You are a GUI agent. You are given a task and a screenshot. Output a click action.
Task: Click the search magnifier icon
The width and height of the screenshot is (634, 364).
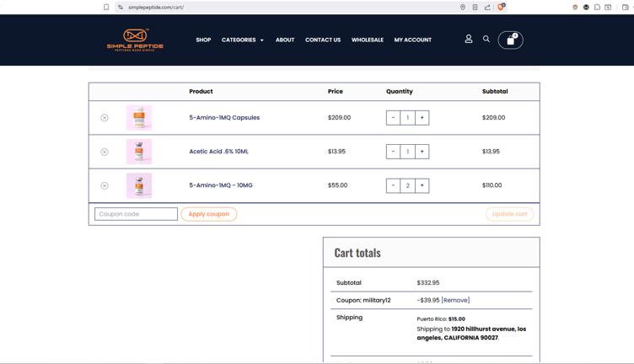pyautogui.click(x=486, y=39)
